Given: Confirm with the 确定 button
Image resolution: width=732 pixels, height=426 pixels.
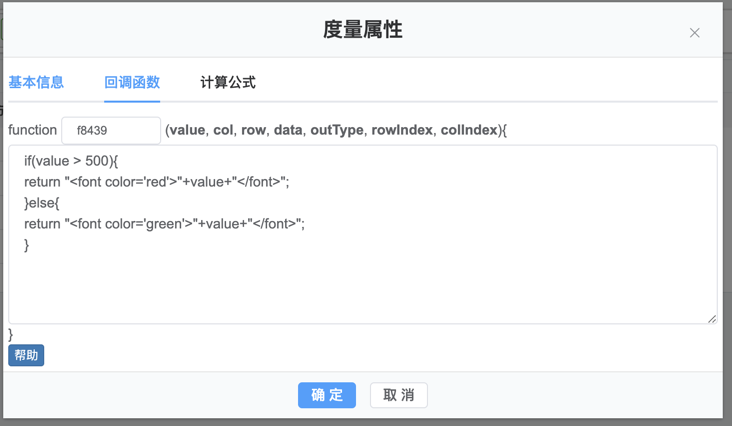Looking at the screenshot, I should point(327,395).
